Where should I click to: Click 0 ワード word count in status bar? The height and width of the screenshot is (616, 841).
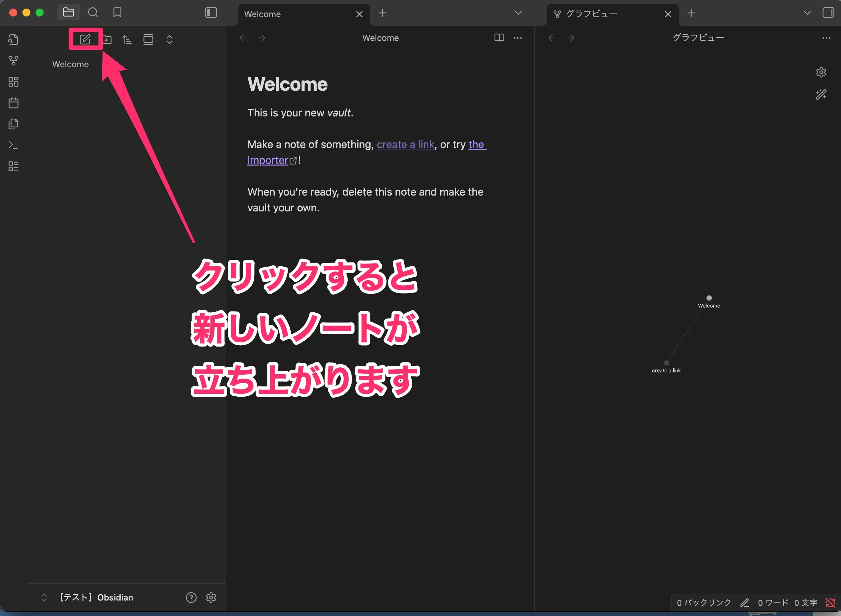[x=773, y=602]
